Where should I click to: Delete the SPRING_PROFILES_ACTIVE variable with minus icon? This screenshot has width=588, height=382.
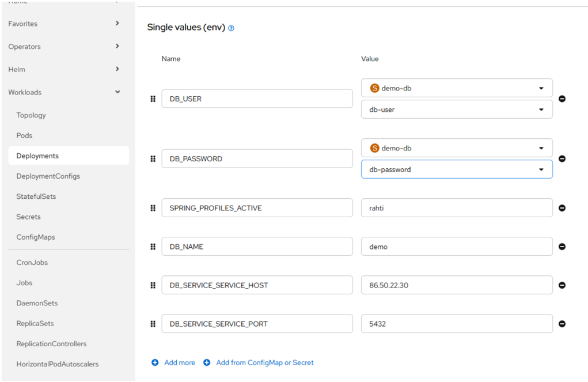click(562, 208)
